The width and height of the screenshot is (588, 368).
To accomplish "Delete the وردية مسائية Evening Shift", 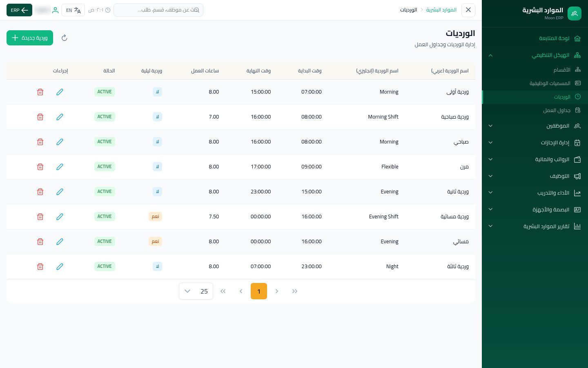I will tap(40, 217).
